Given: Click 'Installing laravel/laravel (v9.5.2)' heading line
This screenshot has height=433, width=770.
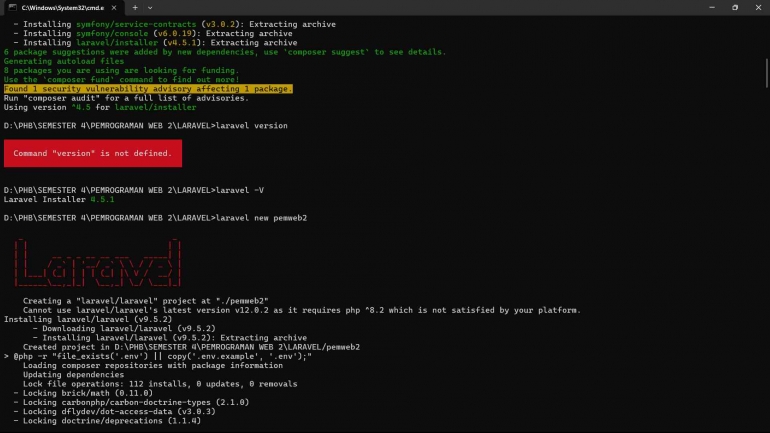Looking at the screenshot, I should coord(88,319).
